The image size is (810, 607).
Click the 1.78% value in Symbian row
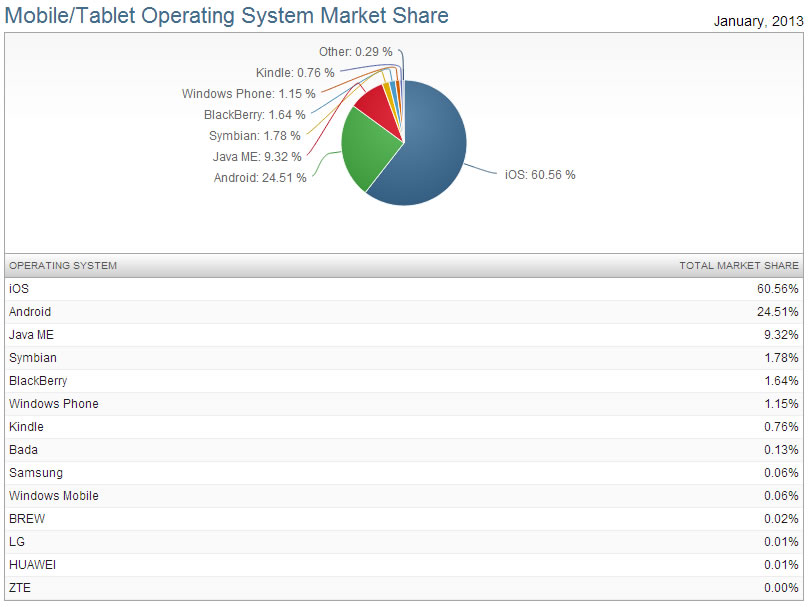click(781, 358)
